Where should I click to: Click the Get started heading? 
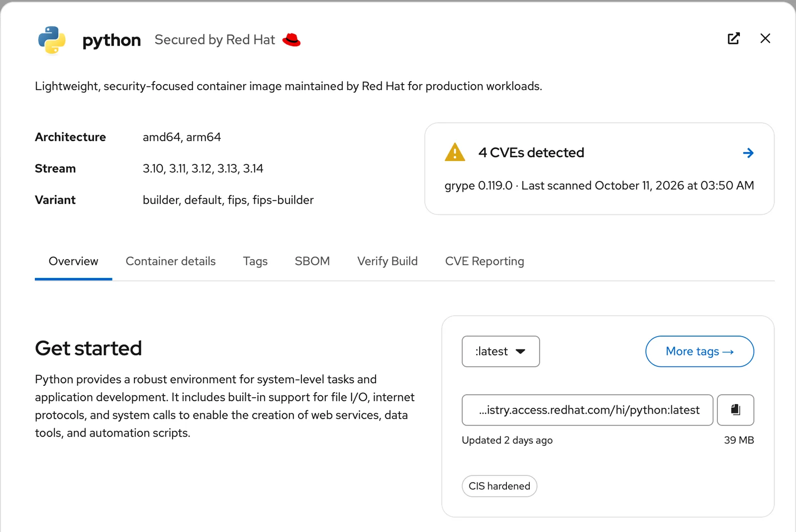coord(89,348)
